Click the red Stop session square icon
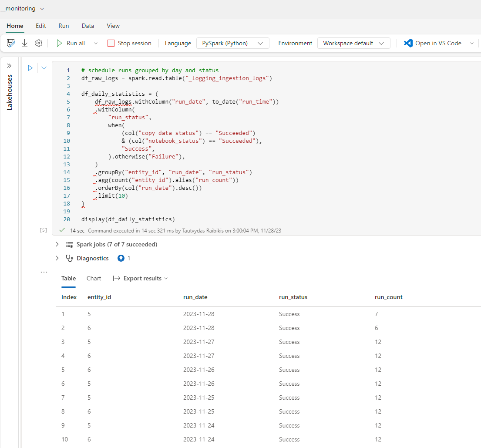 111,43
